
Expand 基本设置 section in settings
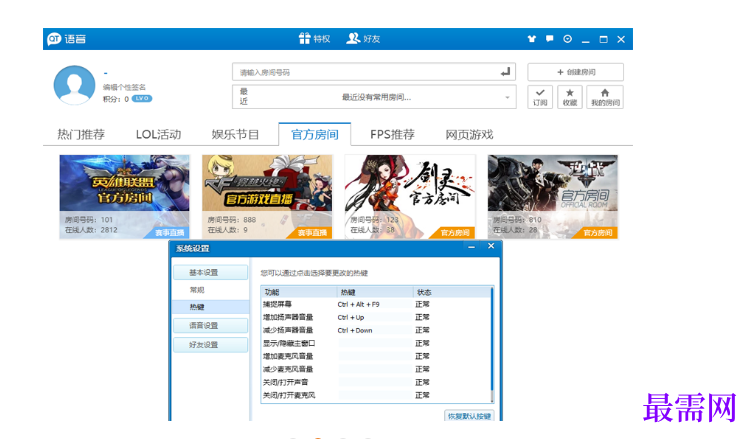pos(211,272)
